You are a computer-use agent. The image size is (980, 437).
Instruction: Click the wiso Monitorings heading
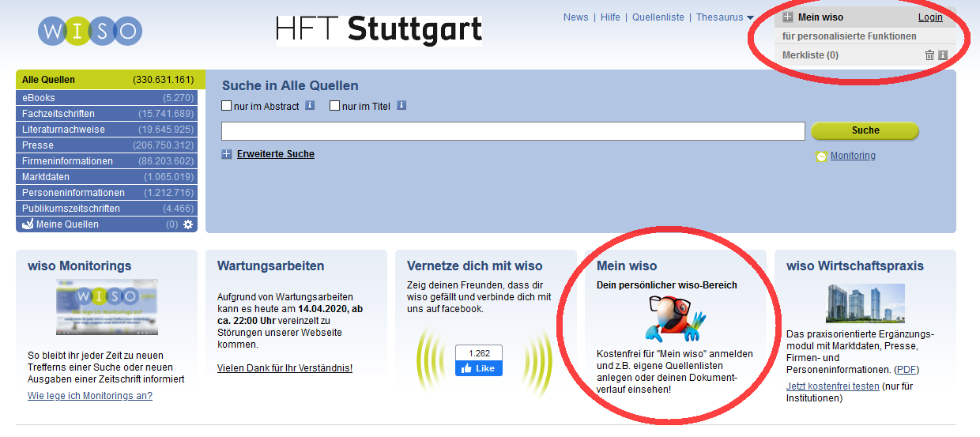[80, 266]
